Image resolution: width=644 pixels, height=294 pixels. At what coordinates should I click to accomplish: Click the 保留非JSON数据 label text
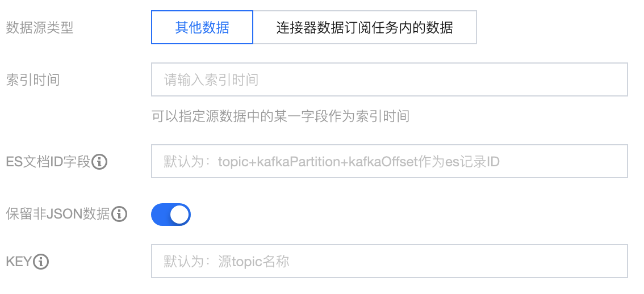click(x=58, y=215)
